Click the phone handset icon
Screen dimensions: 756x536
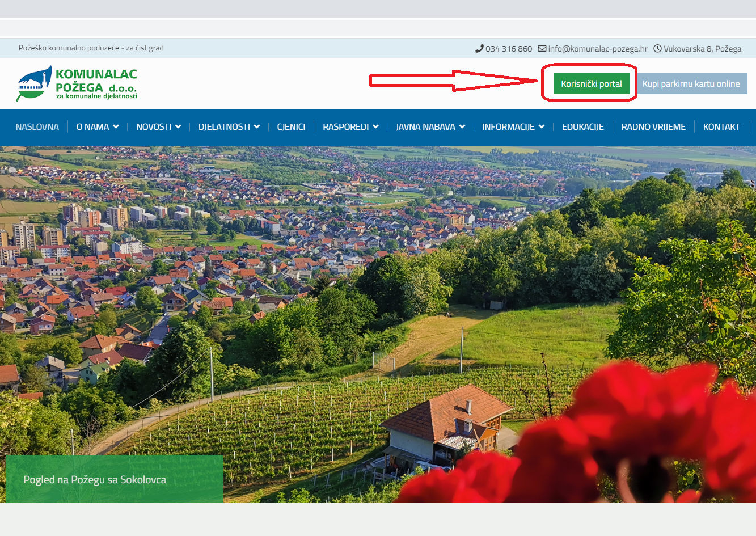[x=479, y=49]
